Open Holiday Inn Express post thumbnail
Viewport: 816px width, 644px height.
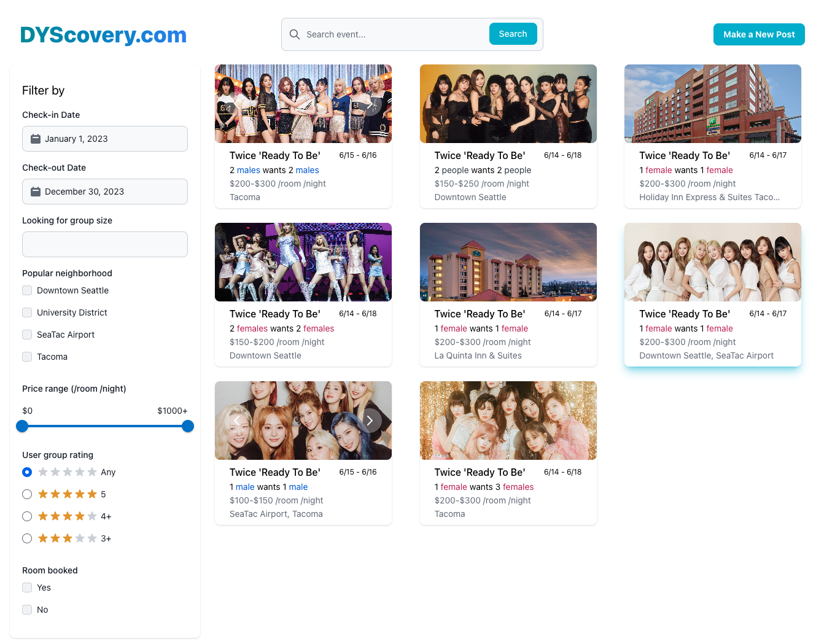pos(713,104)
